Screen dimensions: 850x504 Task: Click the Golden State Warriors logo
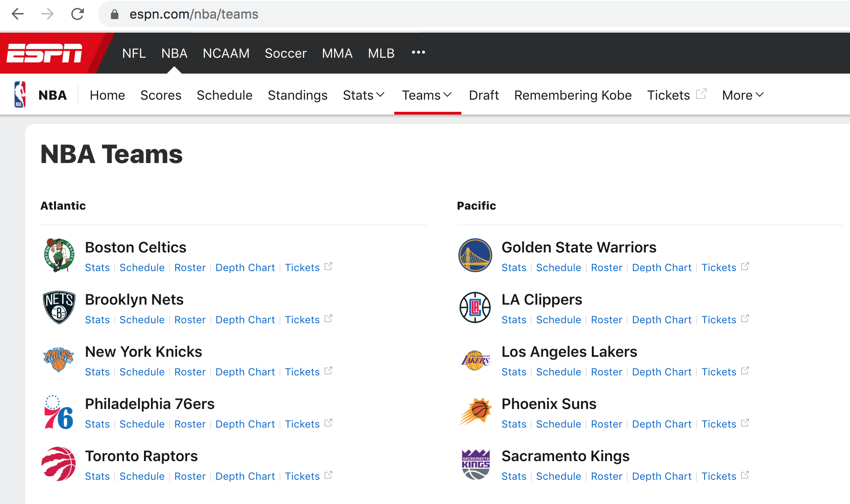[475, 255]
